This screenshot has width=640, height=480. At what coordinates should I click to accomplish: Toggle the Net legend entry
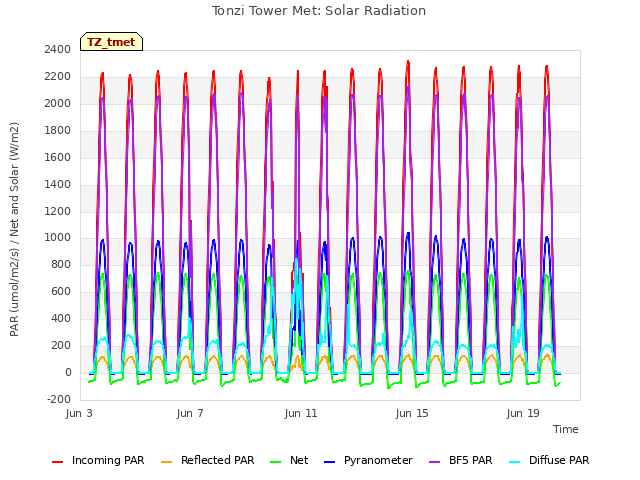(x=289, y=460)
